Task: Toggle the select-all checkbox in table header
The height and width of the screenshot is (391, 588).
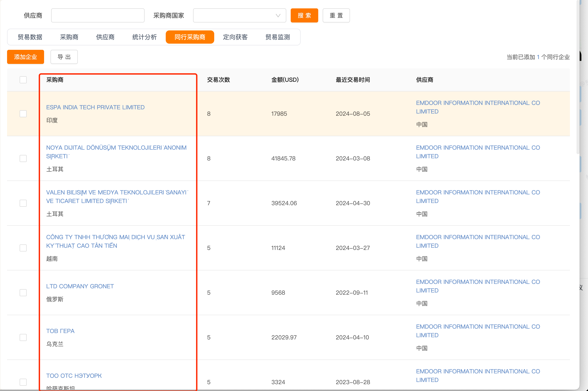Action: tap(23, 80)
